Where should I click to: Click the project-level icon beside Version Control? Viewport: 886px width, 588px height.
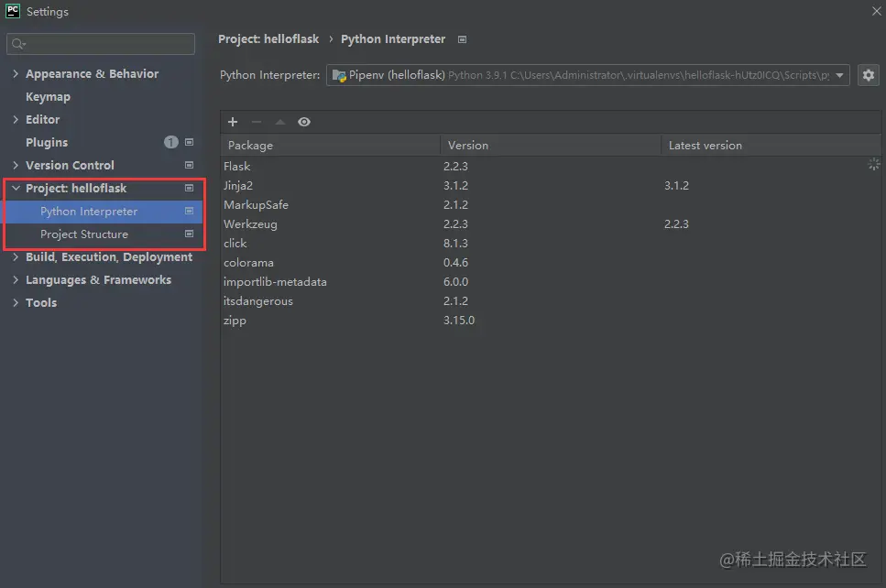190,165
